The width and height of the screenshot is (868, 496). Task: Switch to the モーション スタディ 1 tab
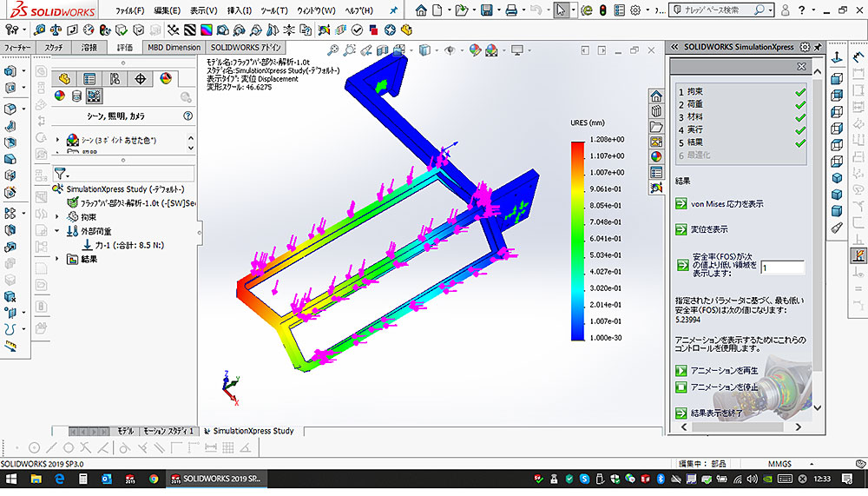point(168,431)
